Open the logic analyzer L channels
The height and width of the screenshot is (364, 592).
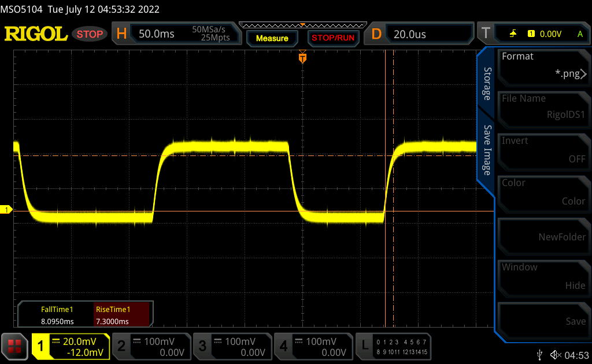[365, 346]
